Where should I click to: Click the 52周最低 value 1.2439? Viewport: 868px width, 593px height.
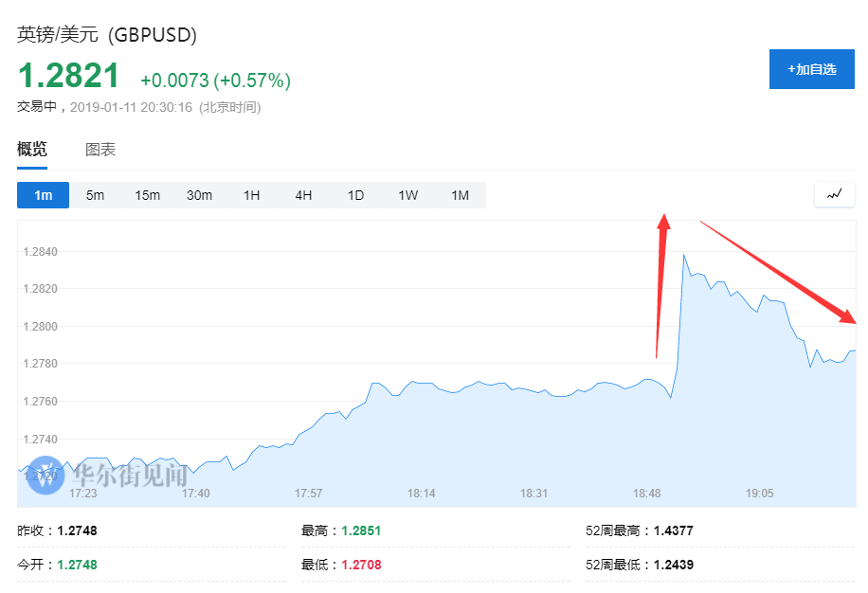coord(673,565)
